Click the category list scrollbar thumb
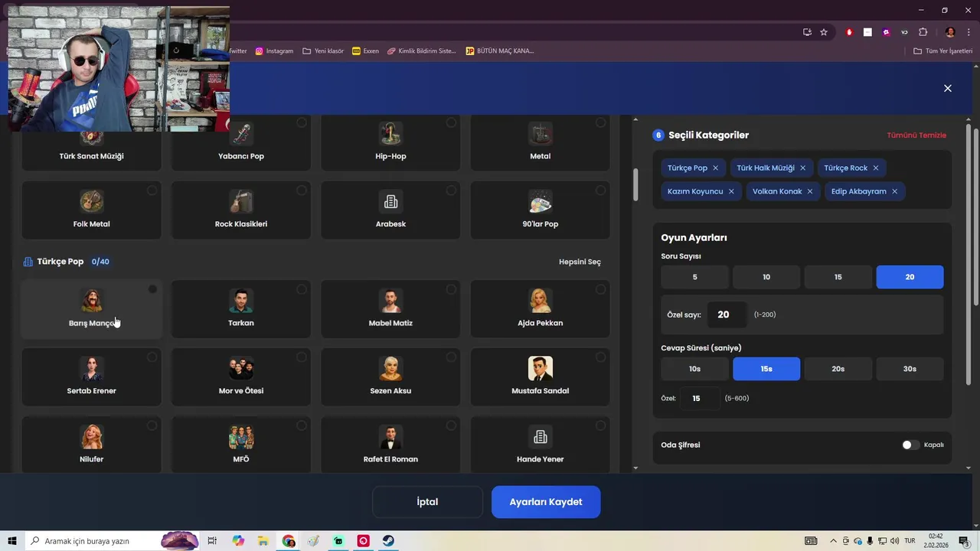 (635, 184)
